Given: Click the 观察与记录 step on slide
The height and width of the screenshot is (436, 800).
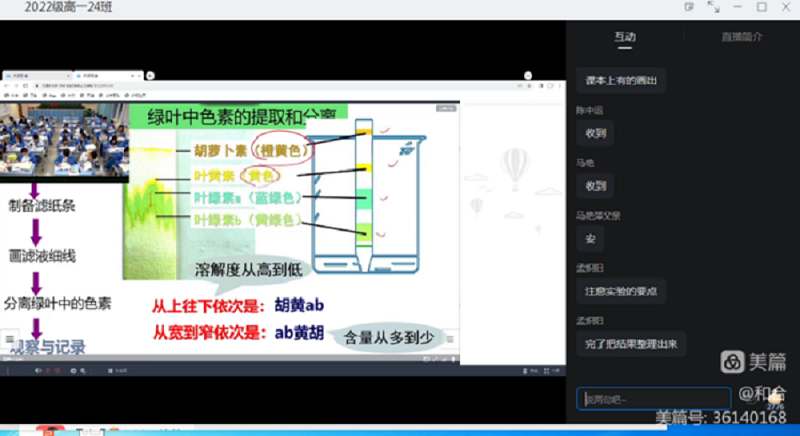Looking at the screenshot, I should pyautogui.click(x=48, y=347).
